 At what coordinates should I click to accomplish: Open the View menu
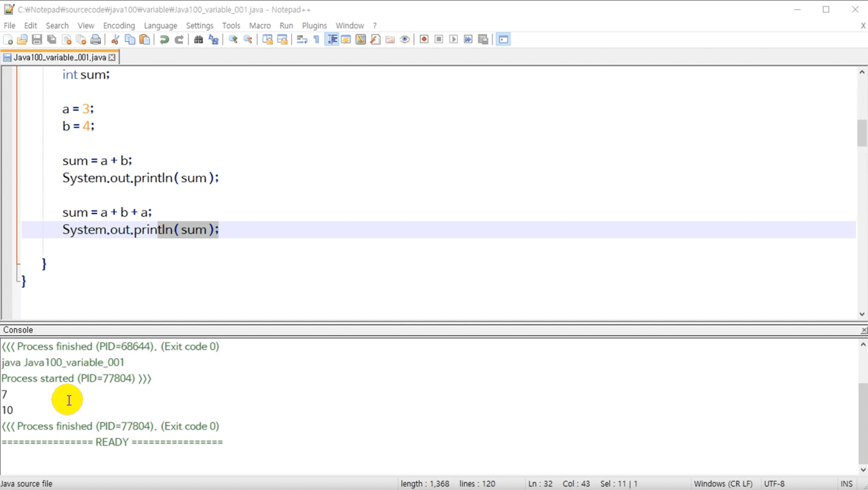(x=86, y=25)
